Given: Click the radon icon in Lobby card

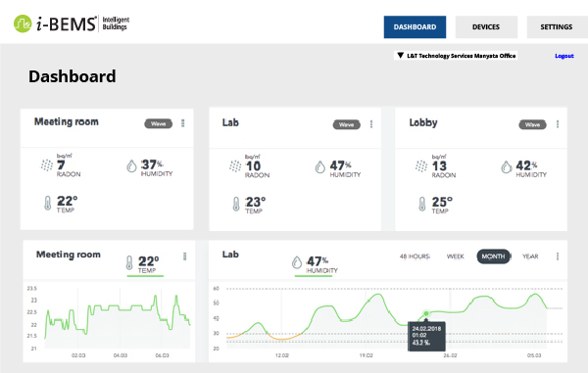Looking at the screenshot, I should 421,165.
